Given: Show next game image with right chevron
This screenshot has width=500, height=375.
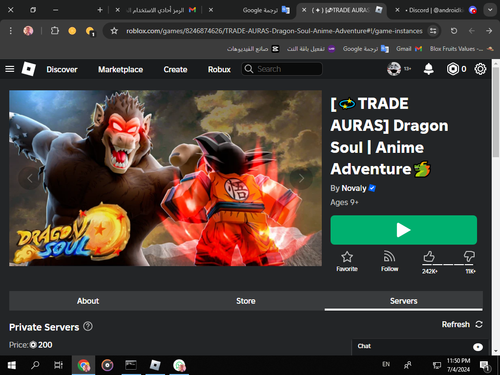Looking at the screenshot, I should pos(301,178).
